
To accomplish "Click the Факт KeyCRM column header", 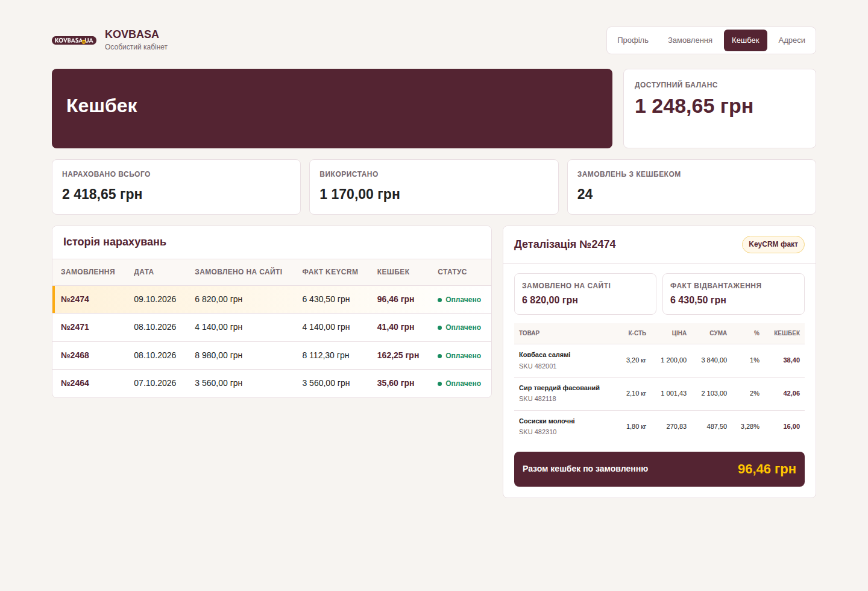I will coord(330,272).
